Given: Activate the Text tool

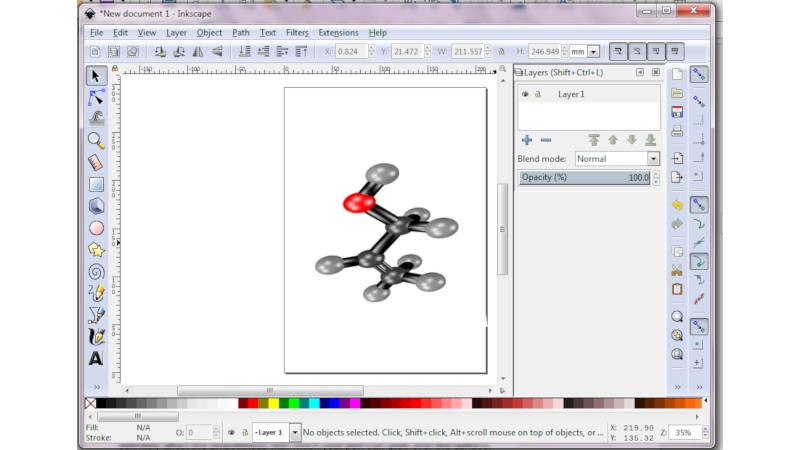Looking at the screenshot, I should 96,359.
